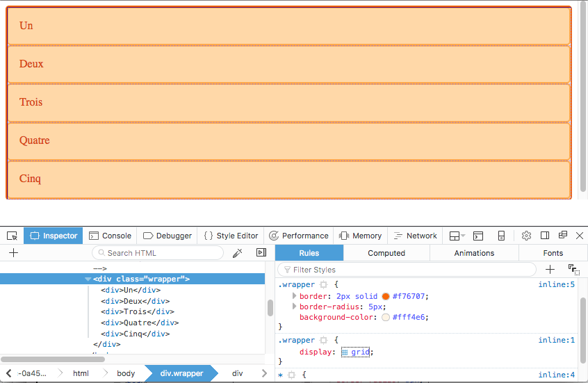Click the eyedropper color picker icon
This screenshot has height=383, width=588.
pyautogui.click(x=237, y=253)
